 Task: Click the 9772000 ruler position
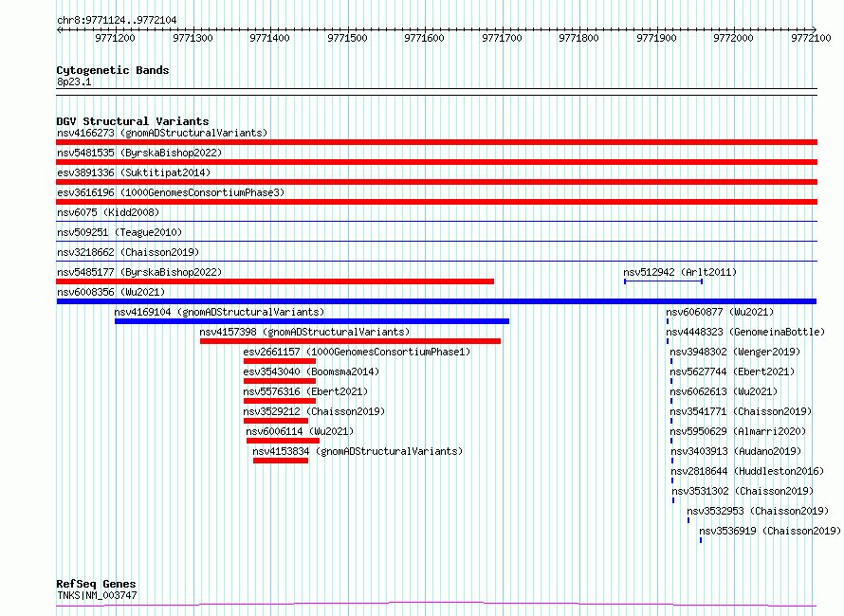(x=734, y=38)
